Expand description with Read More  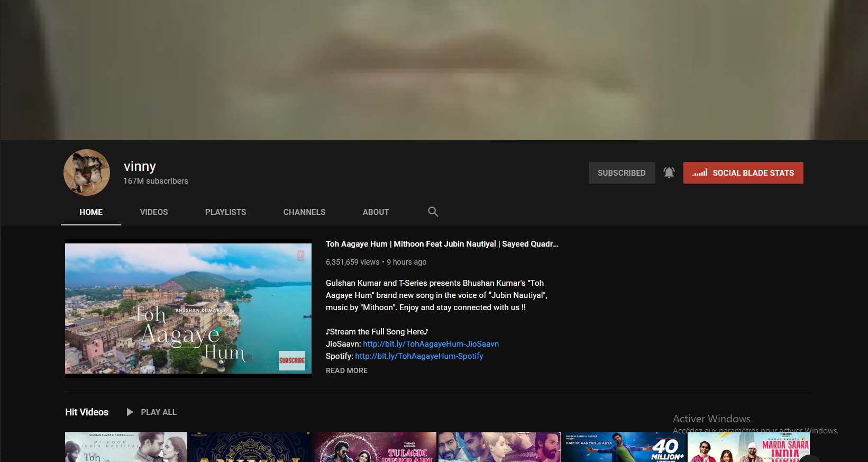(x=346, y=370)
